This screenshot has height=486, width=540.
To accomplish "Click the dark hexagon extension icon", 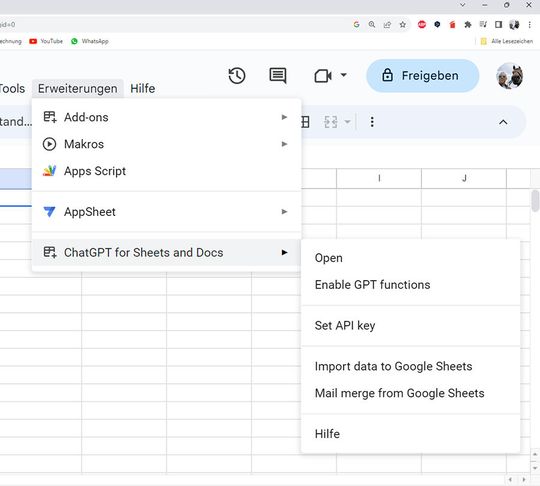I will [437, 24].
